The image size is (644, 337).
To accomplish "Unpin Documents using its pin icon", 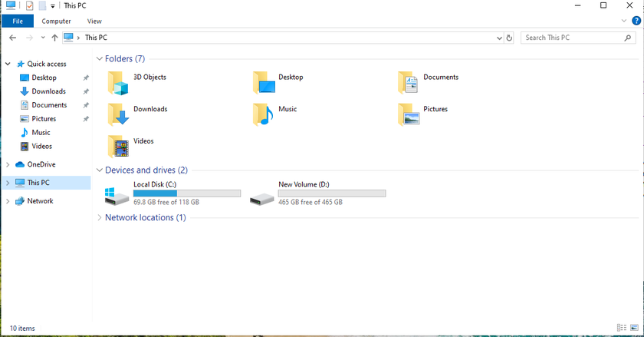I will (86, 105).
